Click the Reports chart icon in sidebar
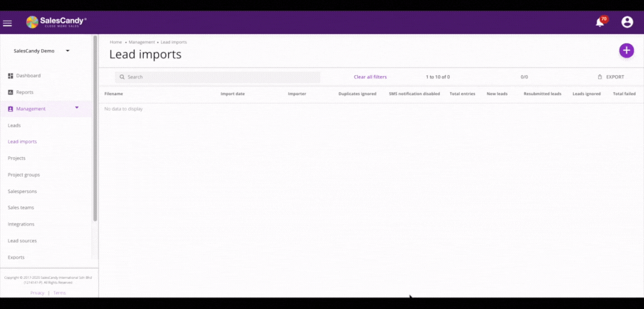The image size is (644, 309). point(11,92)
